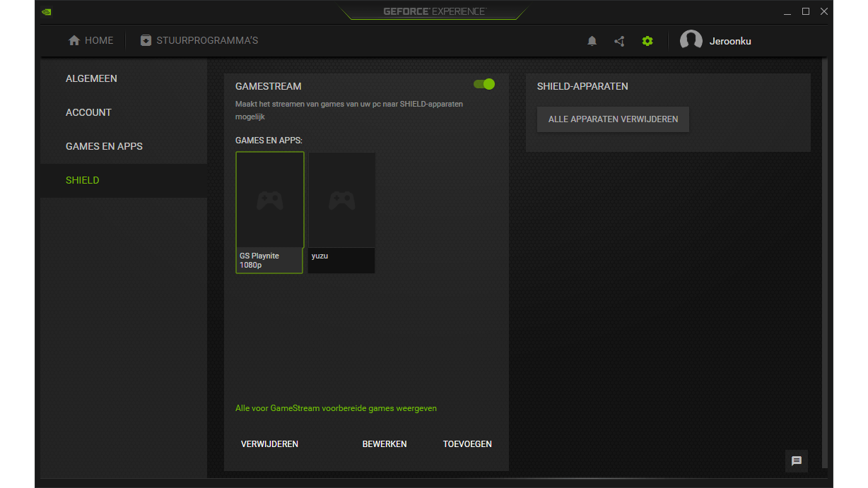
Task: Open the ALGEMEEN settings section
Action: pyautogui.click(x=124, y=78)
